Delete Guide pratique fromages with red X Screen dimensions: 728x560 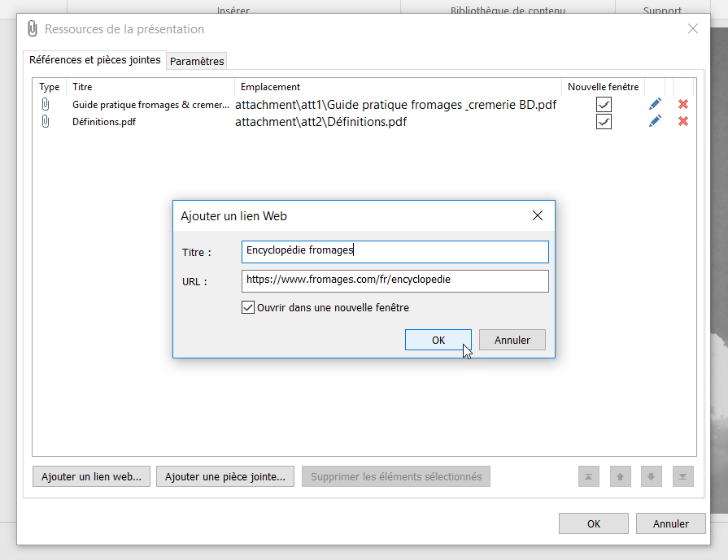click(x=683, y=104)
